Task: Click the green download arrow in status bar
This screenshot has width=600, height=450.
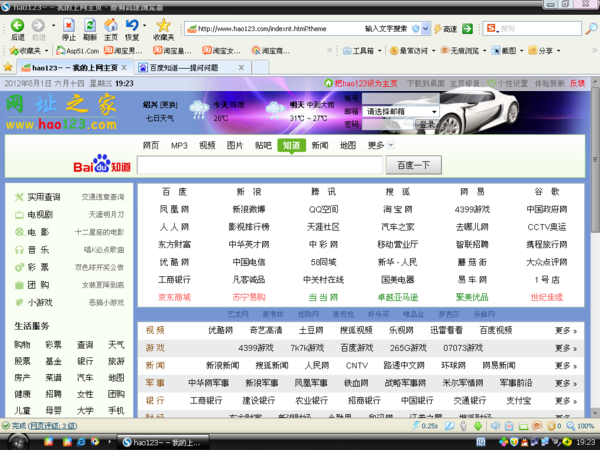Action: click(478, 426)
